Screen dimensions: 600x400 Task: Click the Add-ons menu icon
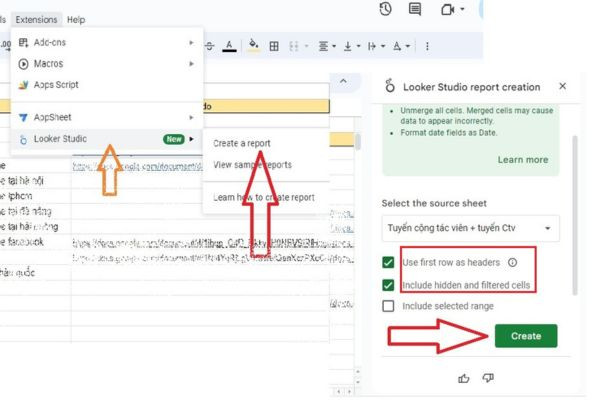pyautogui.click(x=23, y=42)
